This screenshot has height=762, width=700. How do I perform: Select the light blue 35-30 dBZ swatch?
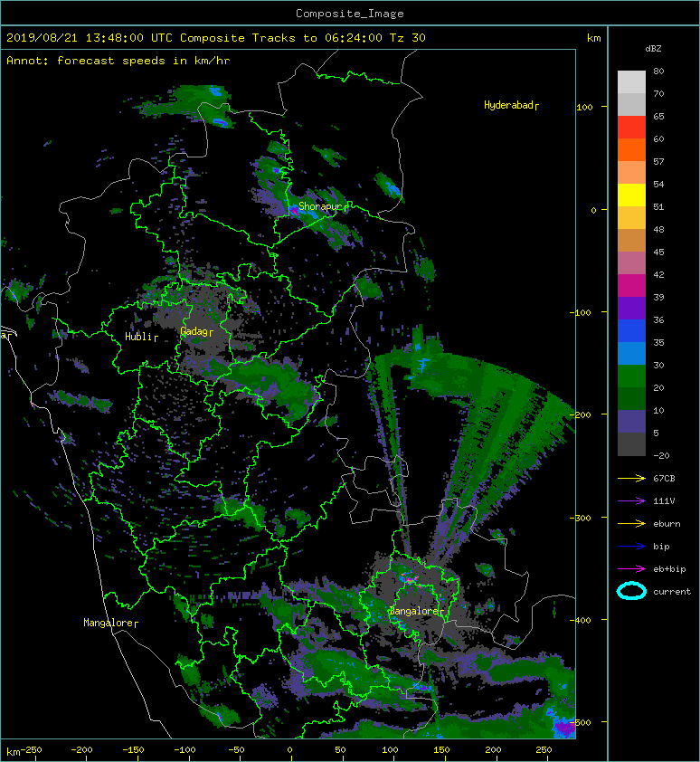click(x=631, y=354)
